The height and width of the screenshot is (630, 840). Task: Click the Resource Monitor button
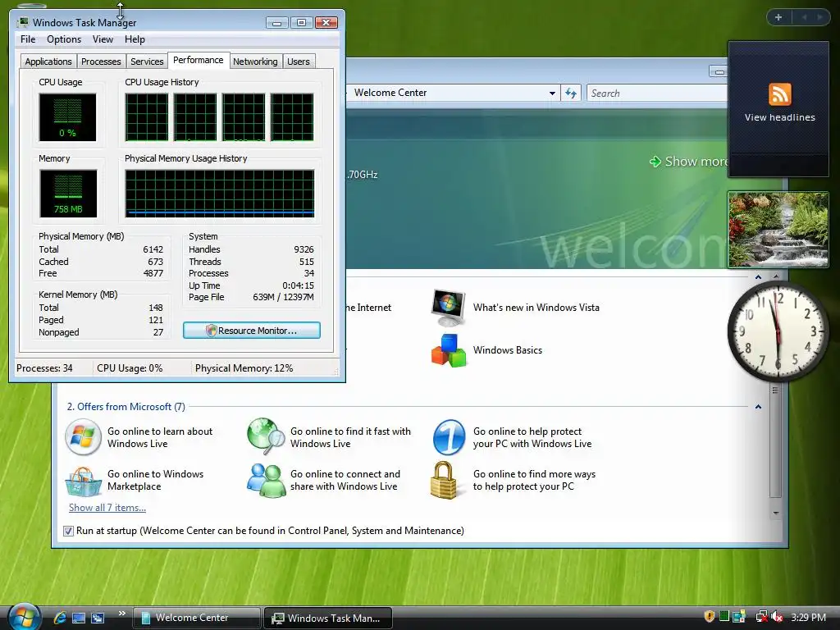pyautogui.click(x=252, y=331)
